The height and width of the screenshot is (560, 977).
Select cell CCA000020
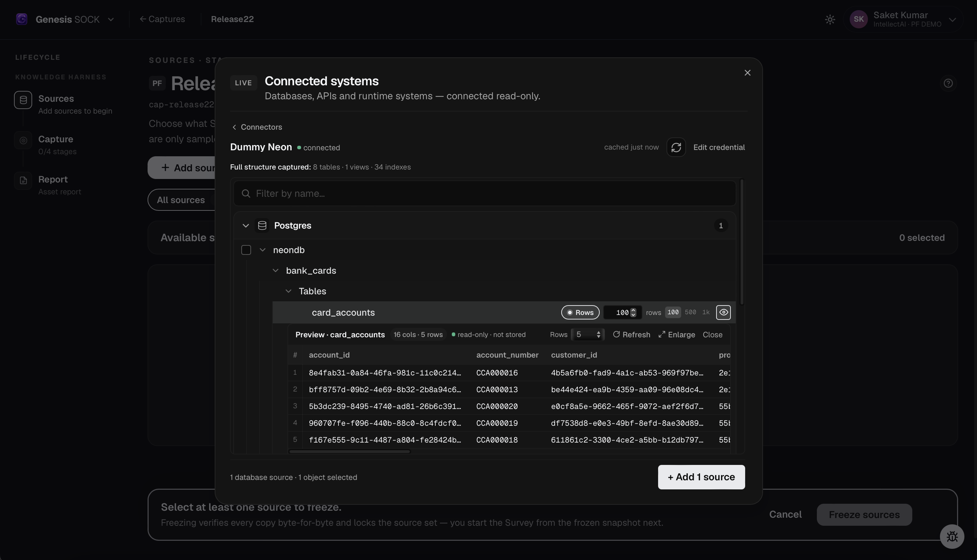(497, 407)
